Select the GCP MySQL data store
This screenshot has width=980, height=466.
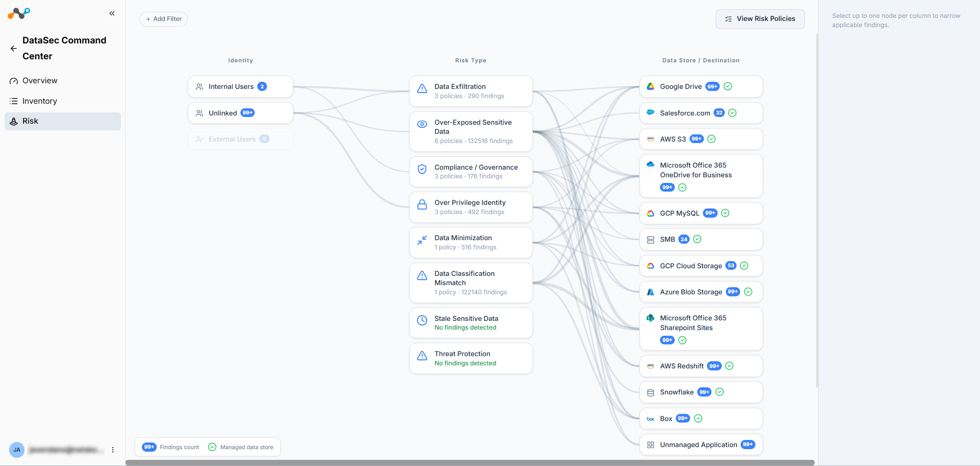tap(701, 214)
